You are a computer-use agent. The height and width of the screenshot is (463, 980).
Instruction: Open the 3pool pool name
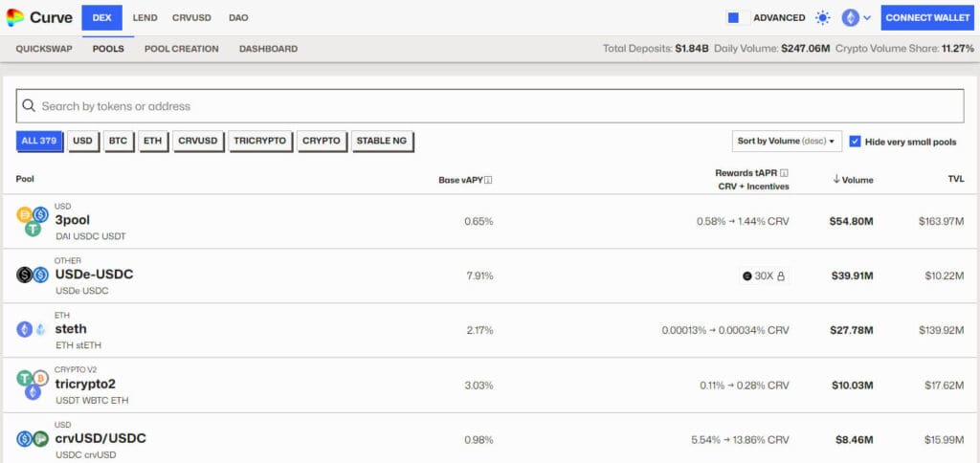point(73,220)
